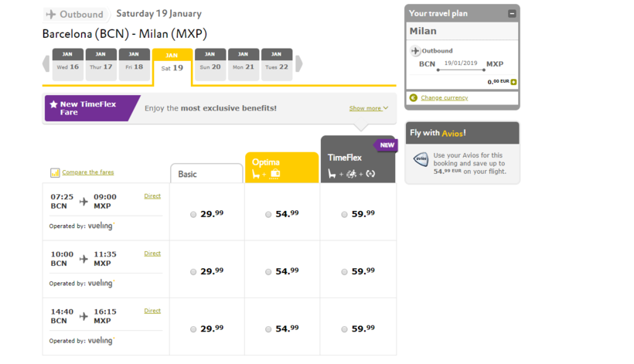Select Optima 54.99 fare for 10:00 flight

click(x=268, y=272)
